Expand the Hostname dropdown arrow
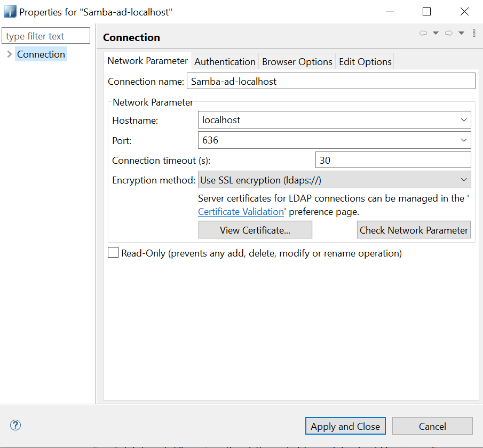The width and height of the screenshot is (483, 448). (464, 120)
